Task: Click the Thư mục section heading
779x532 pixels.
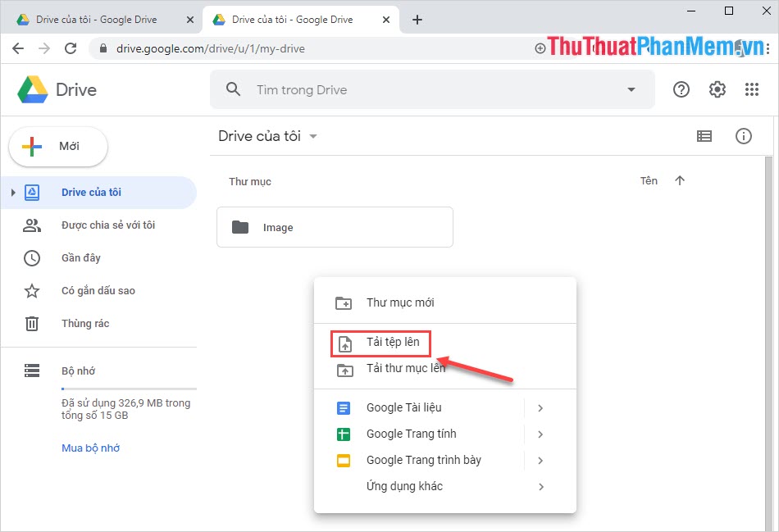Action: (x=250, y=182)
